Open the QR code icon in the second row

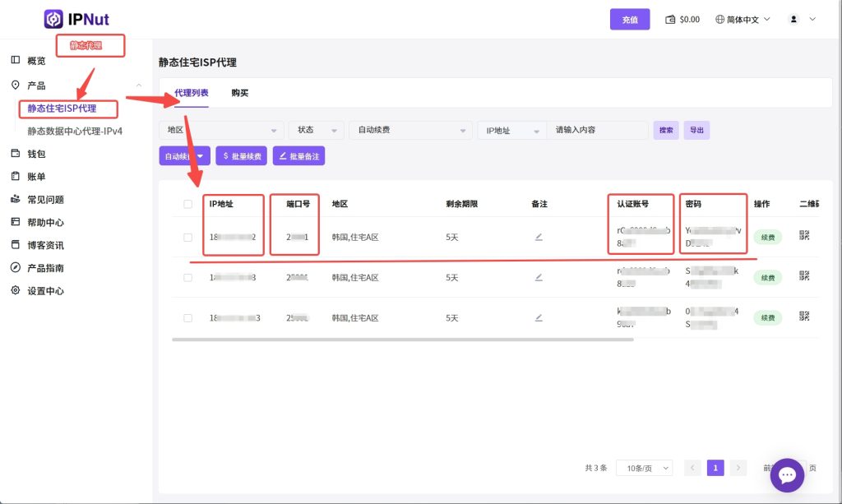[x=804, y=278]
